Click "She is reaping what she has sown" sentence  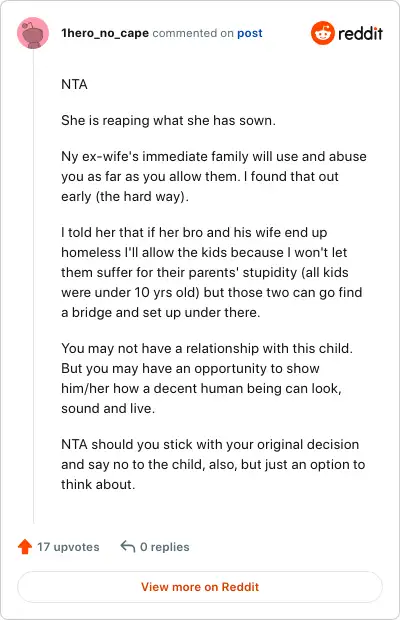(168, 120)
